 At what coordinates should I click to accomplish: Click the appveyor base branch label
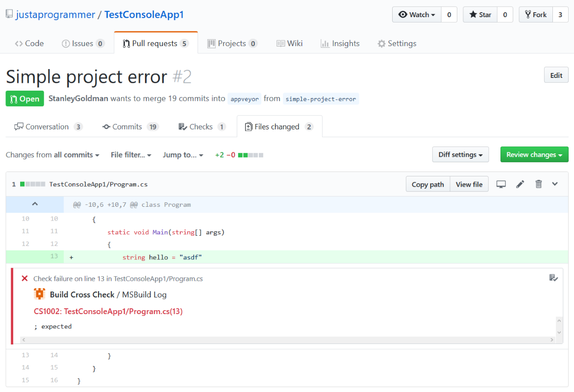245,99
